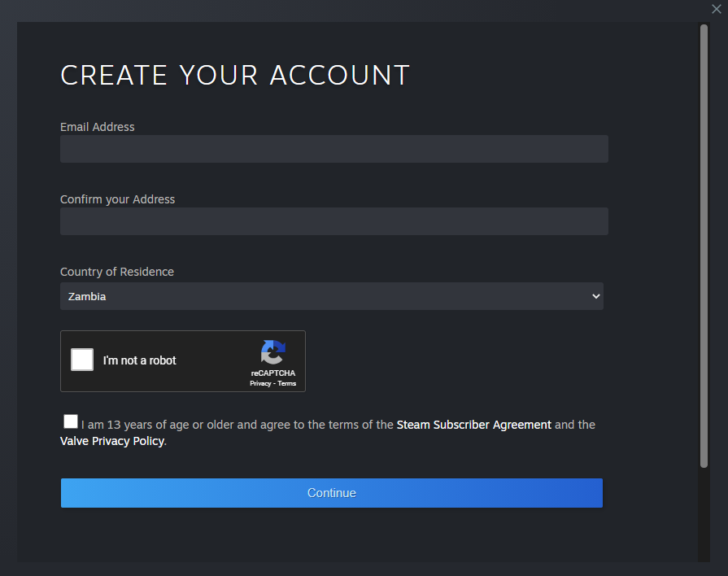
Task: Submit the form with Continue button
Action: 332,493
